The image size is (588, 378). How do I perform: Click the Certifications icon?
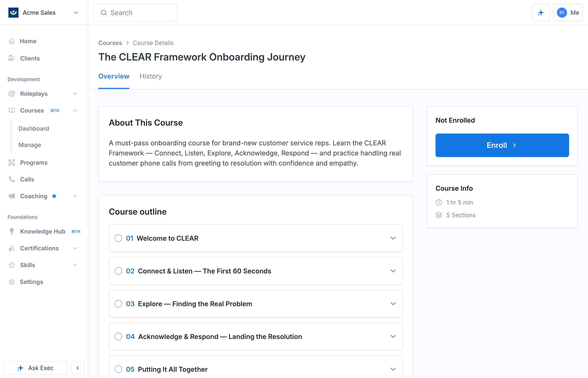pos(12,248)
